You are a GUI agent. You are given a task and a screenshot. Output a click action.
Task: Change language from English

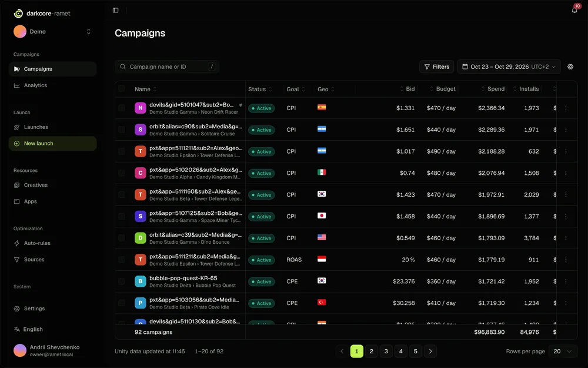(28, 329)
